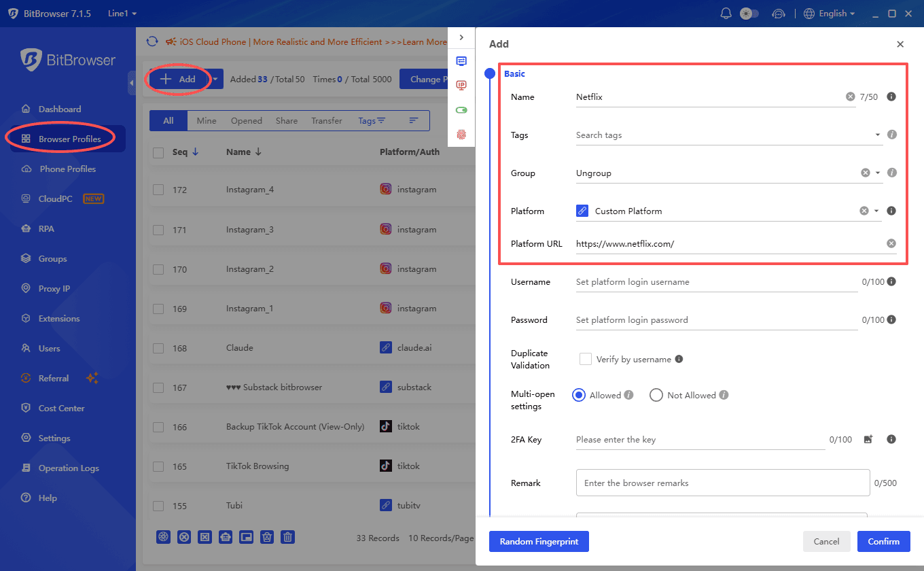Focus the Username input field

click(717, 282)
